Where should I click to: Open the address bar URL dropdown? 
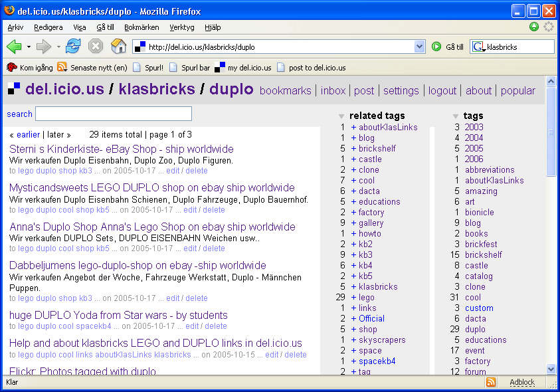(419, 47)
